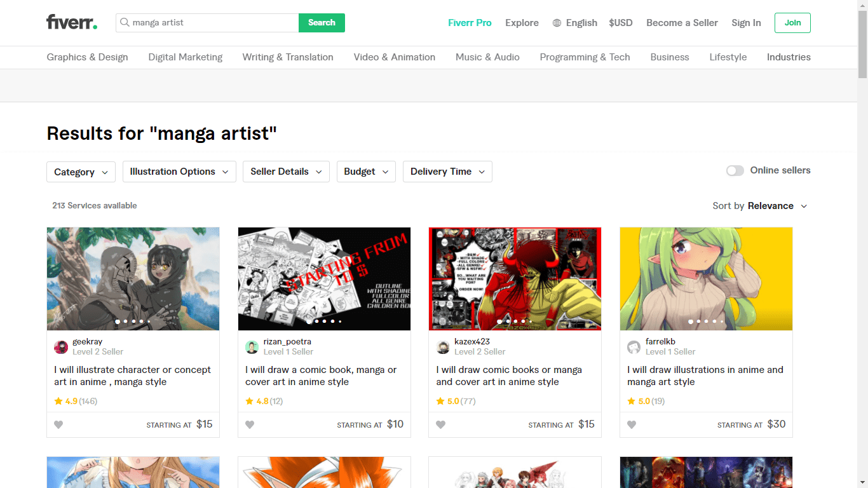Open geekray's profile avatar

pos(61,347)
